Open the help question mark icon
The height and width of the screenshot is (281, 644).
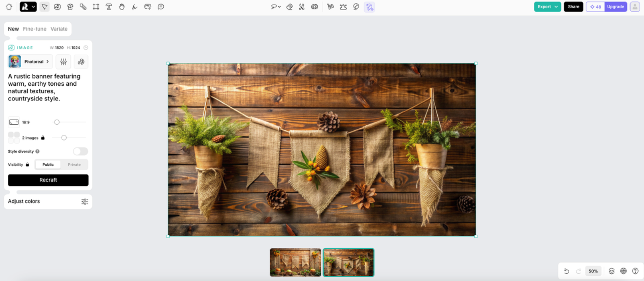[635, 271]
